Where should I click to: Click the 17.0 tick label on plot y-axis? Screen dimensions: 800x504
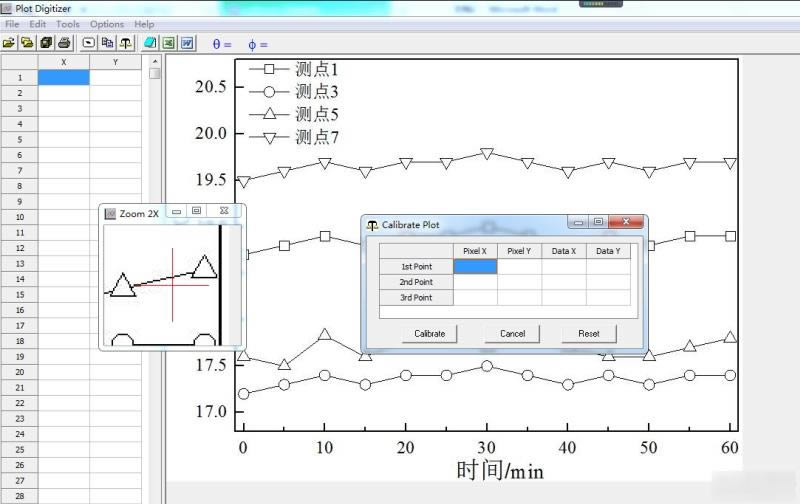pyautogui.click(x=211, y=412)
